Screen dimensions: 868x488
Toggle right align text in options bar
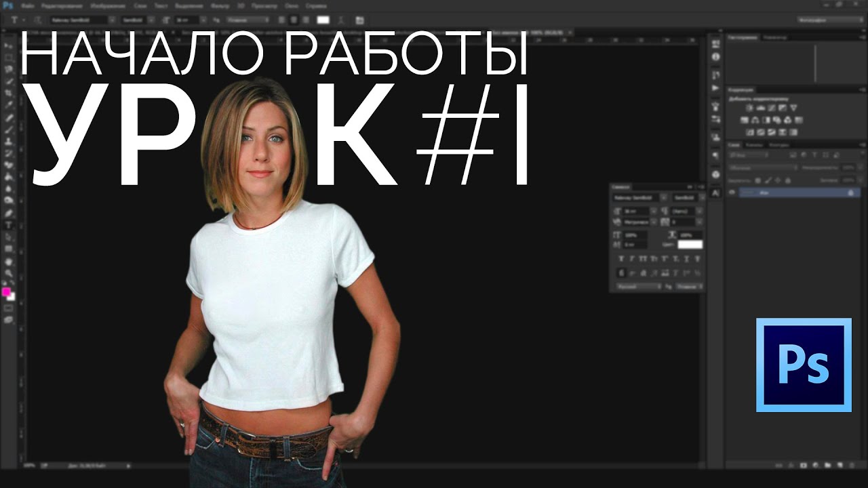point(306,20)
